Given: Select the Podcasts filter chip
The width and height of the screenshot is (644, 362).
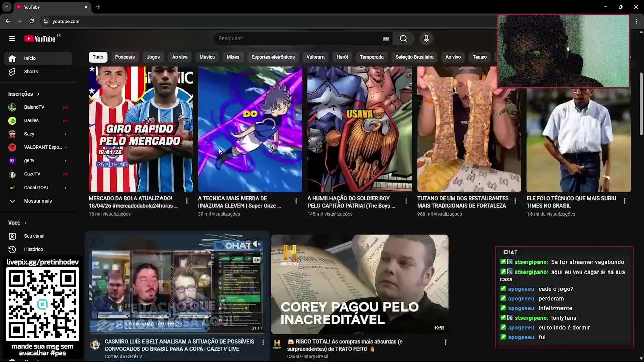Looking at the screenshot, I should 125,57.
